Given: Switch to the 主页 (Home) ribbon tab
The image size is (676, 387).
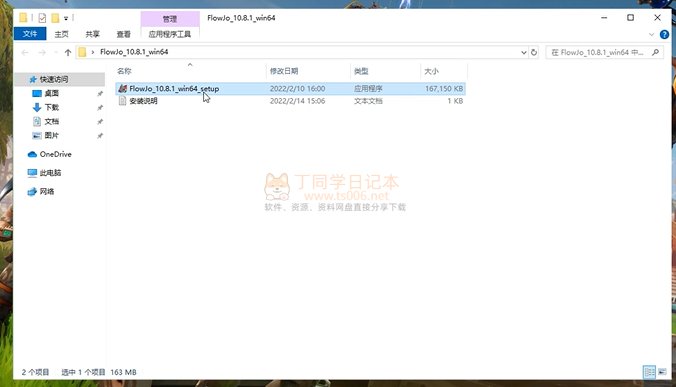Looking at the screenshot, I should [62, 34].
